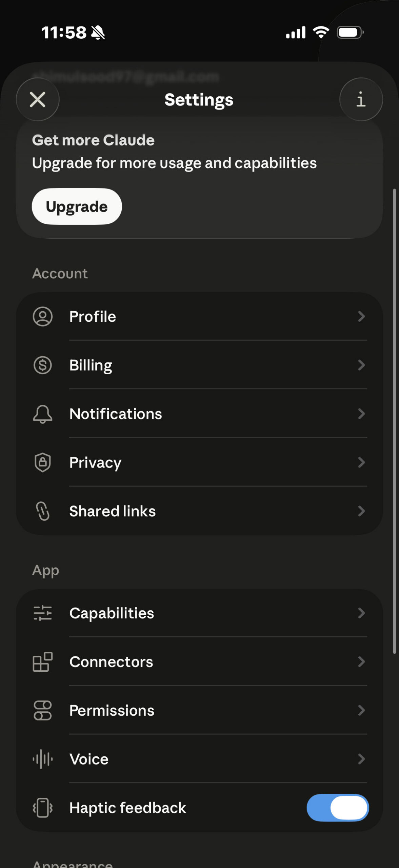This screenshot has height=868, width=399.
Task: Open the Permissions label
Action: point(112,711)
